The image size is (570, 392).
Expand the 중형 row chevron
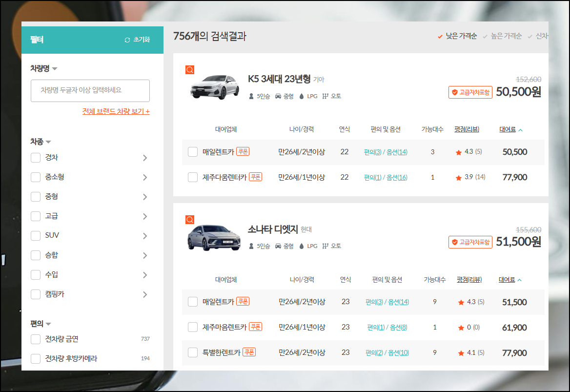point(145,197)
